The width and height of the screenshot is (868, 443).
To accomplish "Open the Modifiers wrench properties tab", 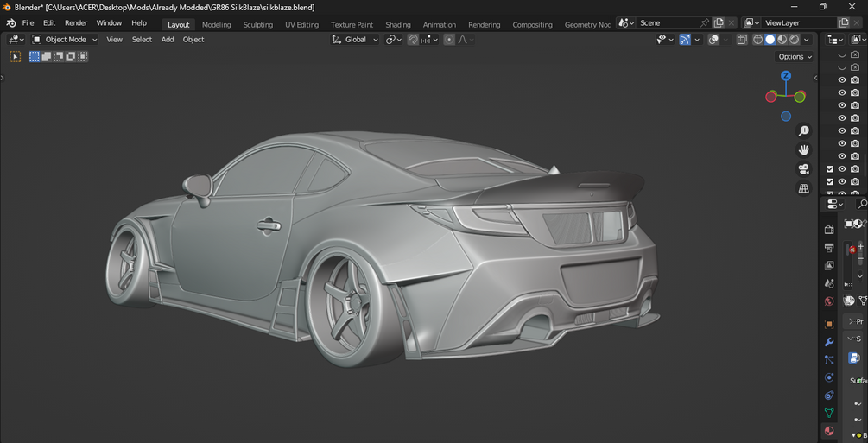I will (x=829, y=342).
